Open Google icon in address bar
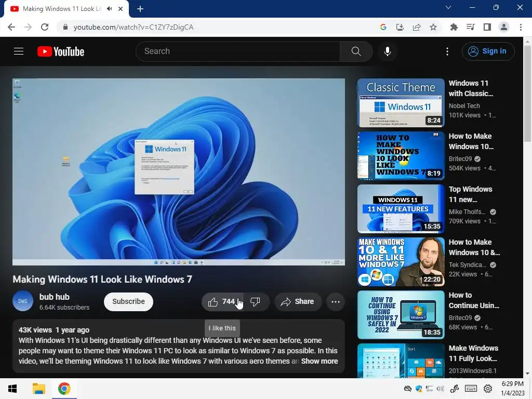The width and height of the screenshot is (532, 399). pos(383,27)
